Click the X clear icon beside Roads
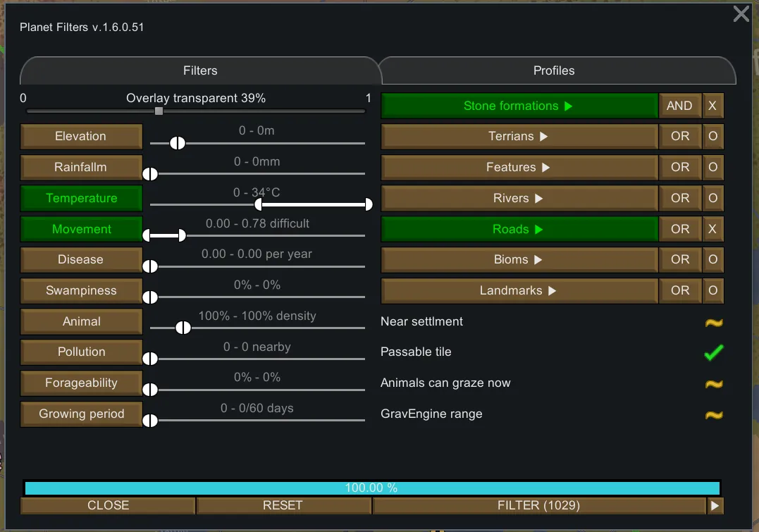The image size is (759, 532). [x=712, y=229]
